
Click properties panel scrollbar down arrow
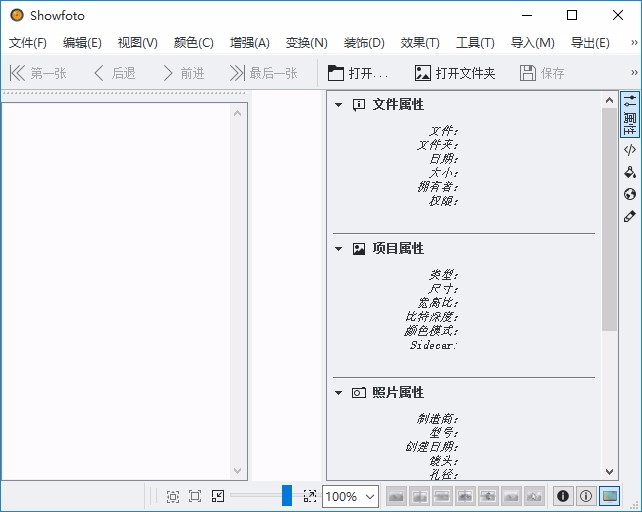pos(609,472)
